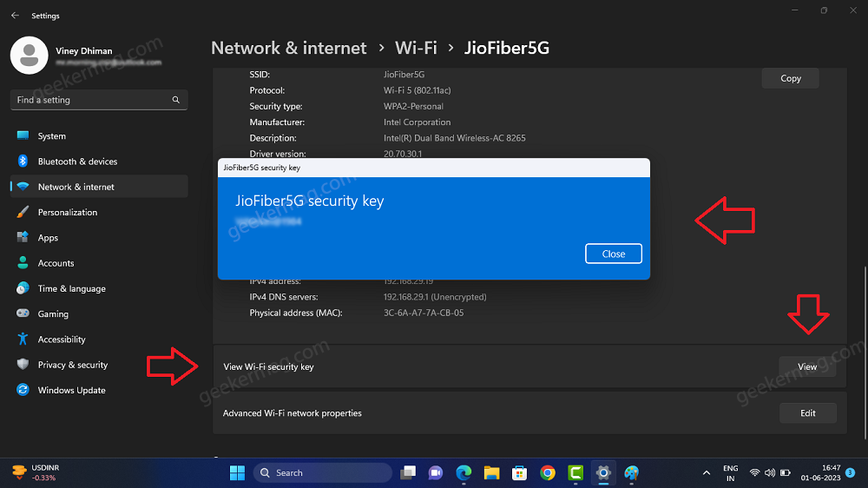
Task: Click the Windows Update sync icon
Action: [23, 389]
